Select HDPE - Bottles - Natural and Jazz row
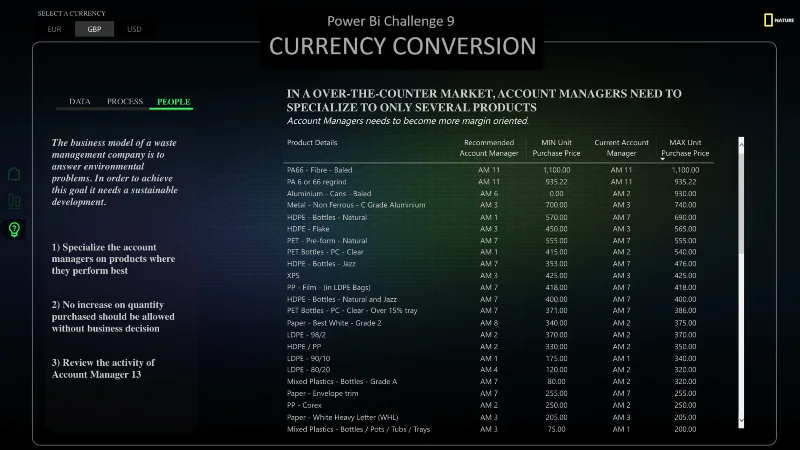The width and height of the screenshot is (800, 450). coord(498,299)
